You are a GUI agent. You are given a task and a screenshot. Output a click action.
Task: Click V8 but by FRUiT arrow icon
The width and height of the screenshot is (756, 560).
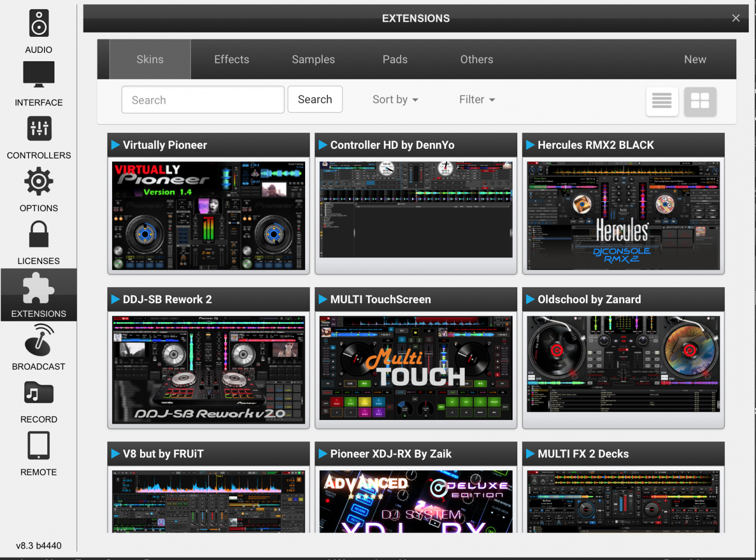(x=116, y=454)
